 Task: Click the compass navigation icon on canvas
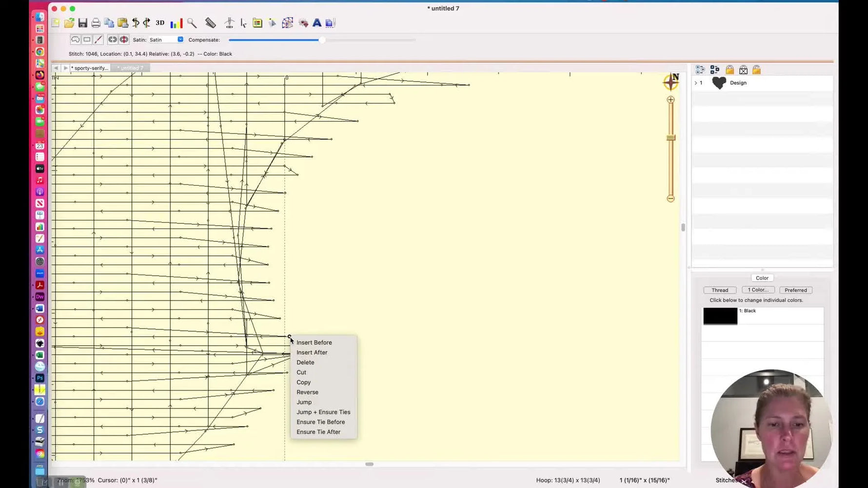pos(671,81)
